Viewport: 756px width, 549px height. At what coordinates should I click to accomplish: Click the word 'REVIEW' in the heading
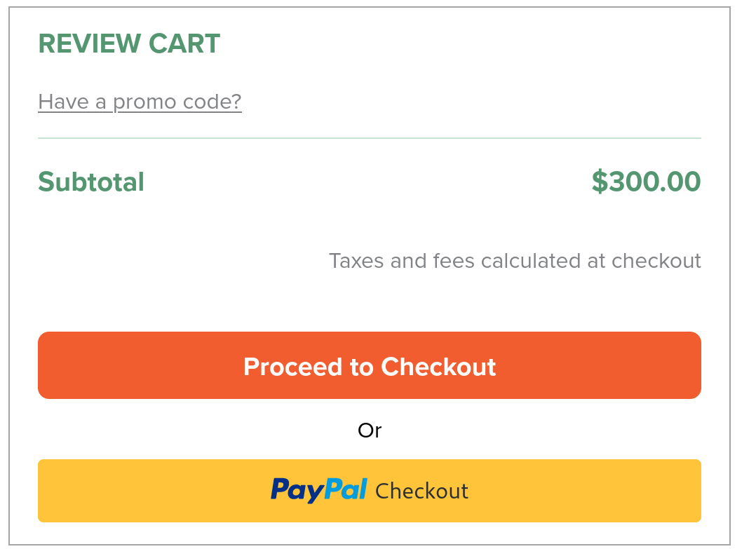90,43
